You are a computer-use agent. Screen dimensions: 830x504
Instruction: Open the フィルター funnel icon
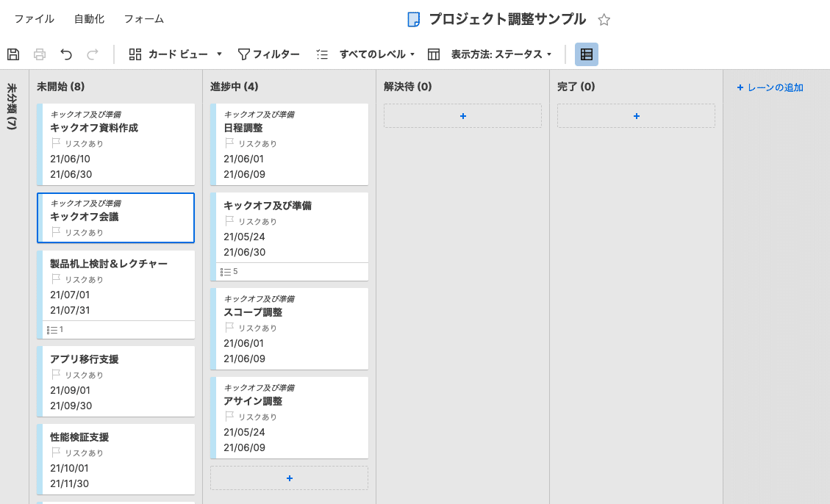click(243, 54)
